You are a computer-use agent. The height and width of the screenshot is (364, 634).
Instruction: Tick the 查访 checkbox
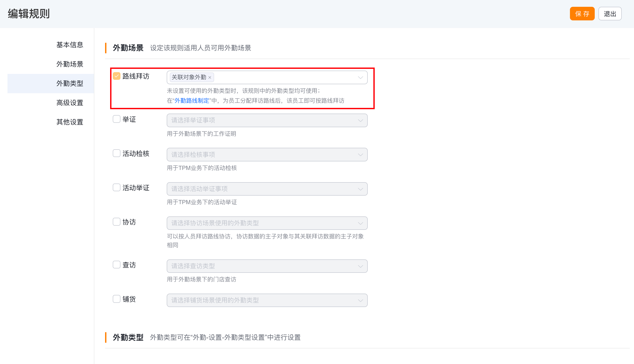pyautogui.click(x=116, y=265)
